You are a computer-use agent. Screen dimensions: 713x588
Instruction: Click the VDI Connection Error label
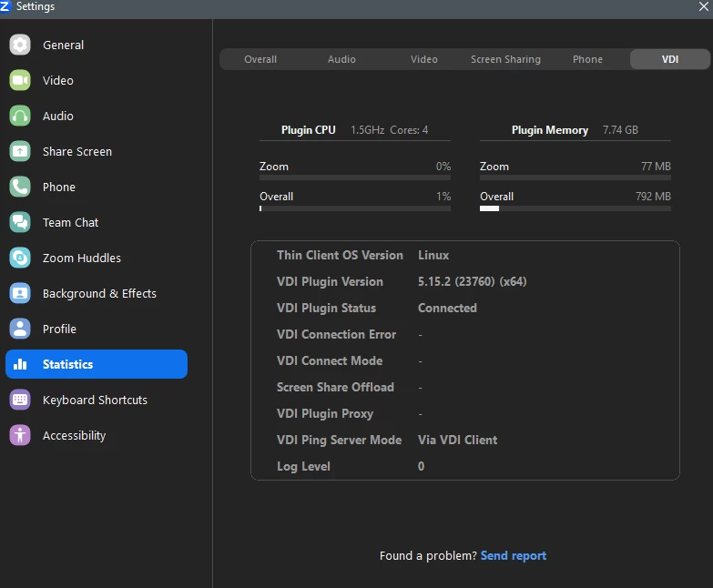coord(337,334)
